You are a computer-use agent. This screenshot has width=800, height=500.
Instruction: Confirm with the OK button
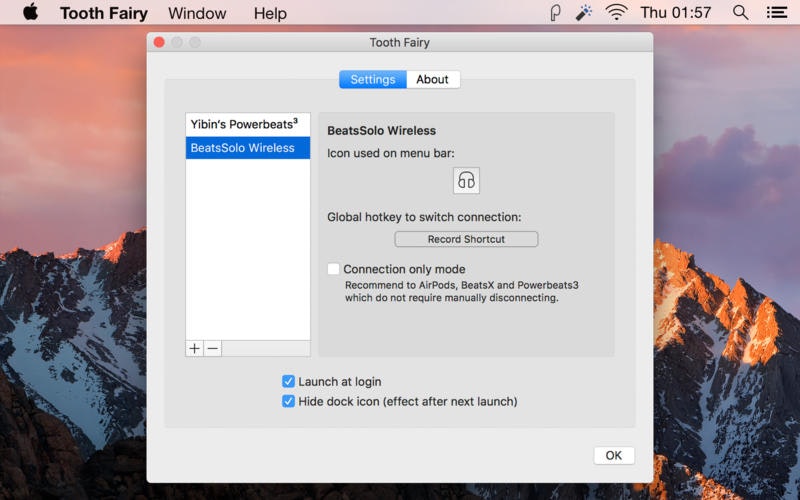[614, 456]
